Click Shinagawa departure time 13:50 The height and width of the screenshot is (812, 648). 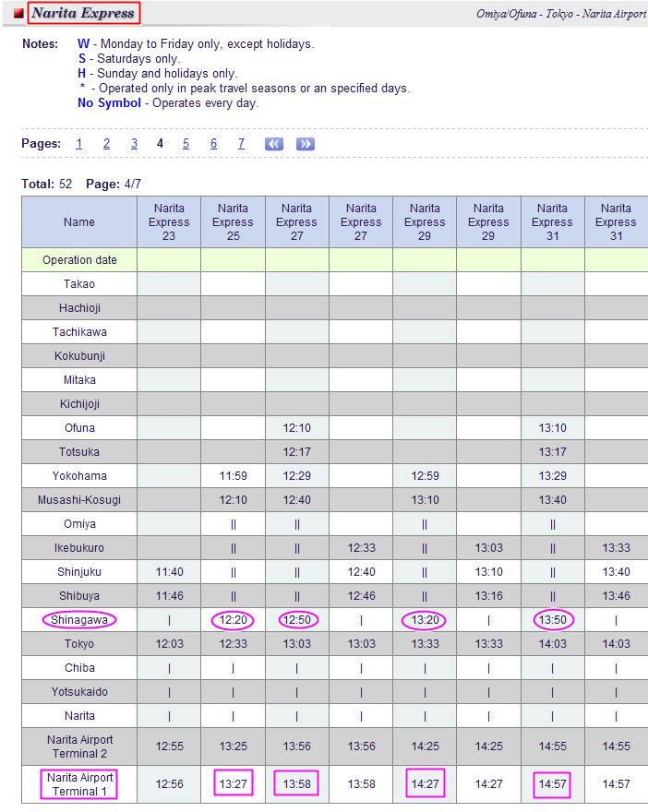point(552,620)
